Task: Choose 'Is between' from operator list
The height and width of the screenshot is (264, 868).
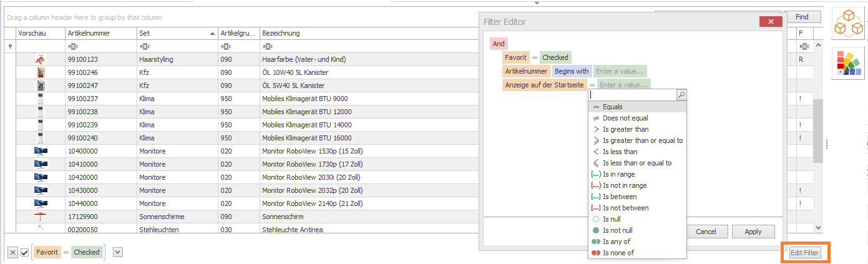Action: [x=619, y=197]
